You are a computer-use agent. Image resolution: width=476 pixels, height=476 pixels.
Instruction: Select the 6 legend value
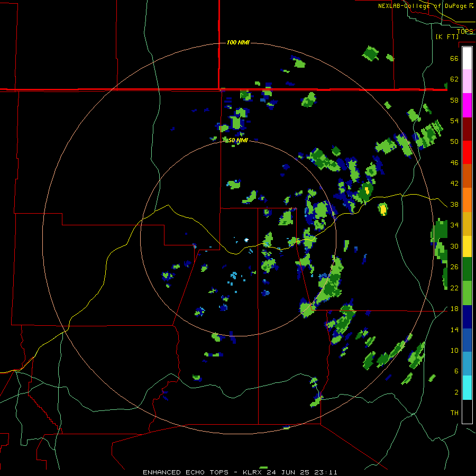click(456, 371)
